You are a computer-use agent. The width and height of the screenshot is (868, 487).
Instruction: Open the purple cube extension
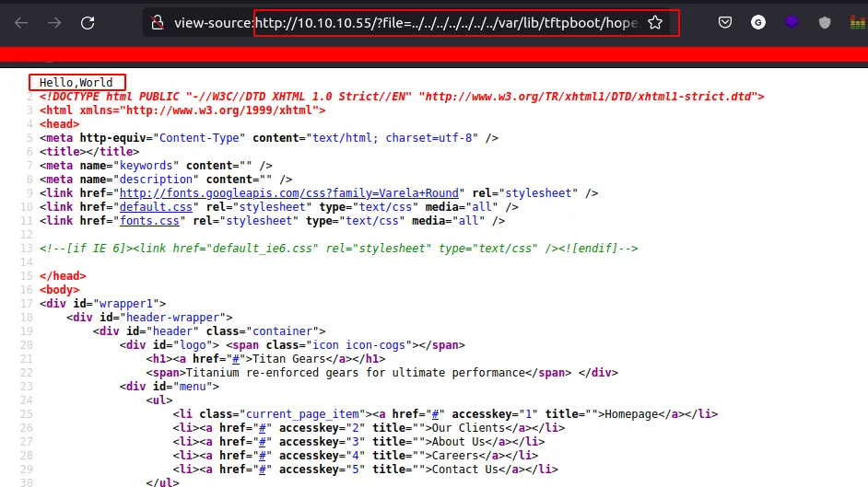click(792, 23)
